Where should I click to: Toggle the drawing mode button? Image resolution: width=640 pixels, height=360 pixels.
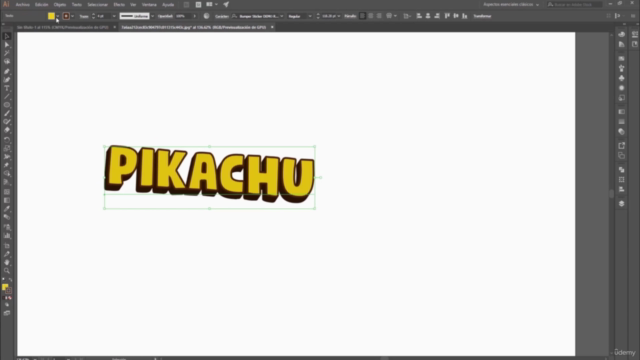(7, 305)
